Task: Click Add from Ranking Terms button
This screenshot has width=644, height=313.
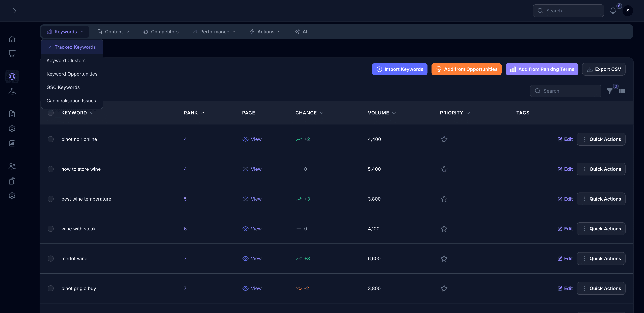Action: [542, 69]
